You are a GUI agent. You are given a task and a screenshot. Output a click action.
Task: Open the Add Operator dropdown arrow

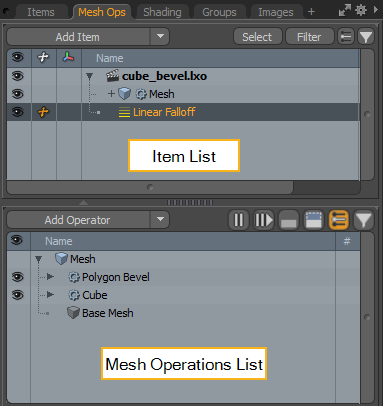coord(160,219)
